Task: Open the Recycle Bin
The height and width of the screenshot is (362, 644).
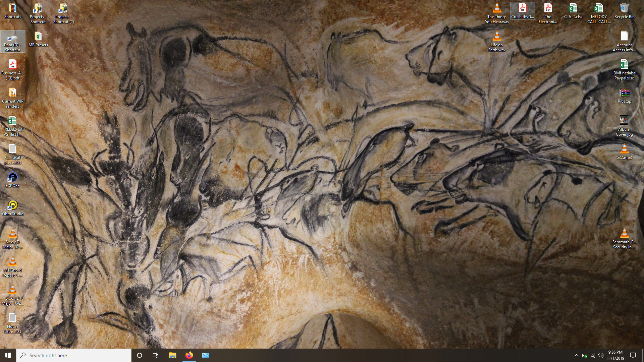Action: pyautogui.click(x=624, y=11)
